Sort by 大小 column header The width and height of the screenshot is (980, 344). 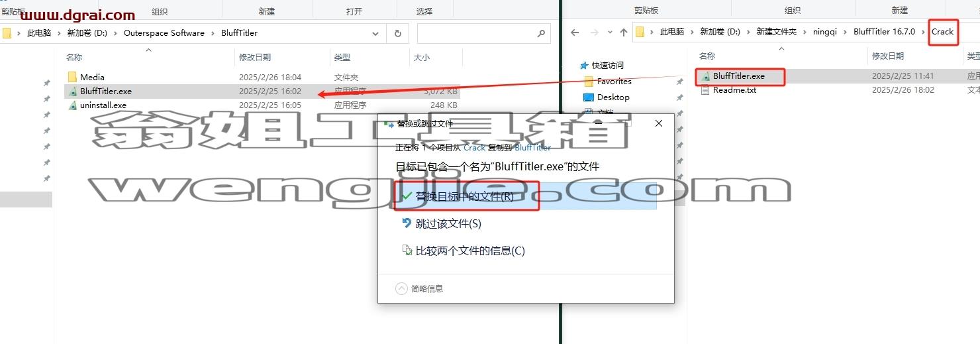click(422, 58)
